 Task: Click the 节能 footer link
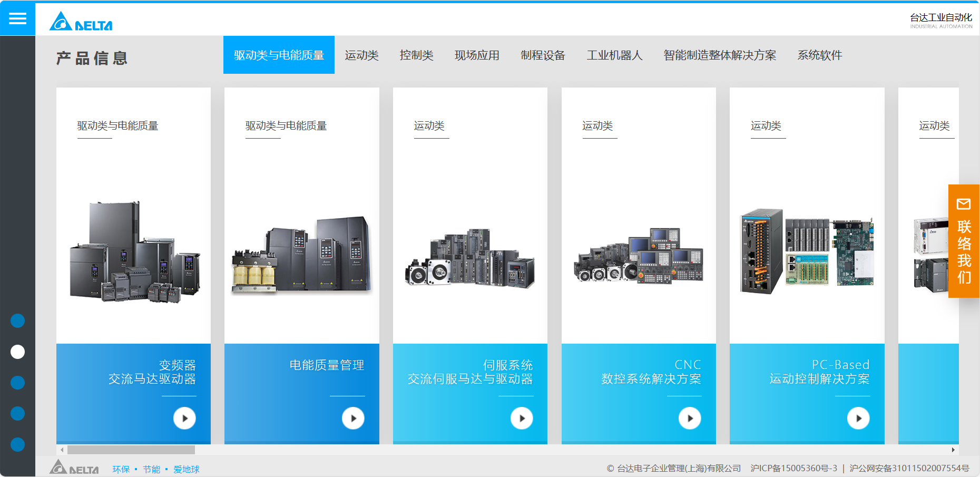coord(151,469)
